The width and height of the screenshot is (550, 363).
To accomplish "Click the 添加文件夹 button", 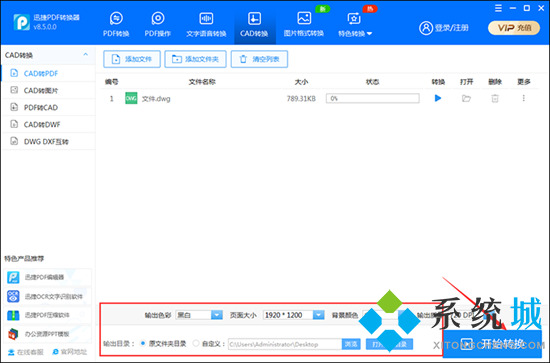I will coord(195,59).
